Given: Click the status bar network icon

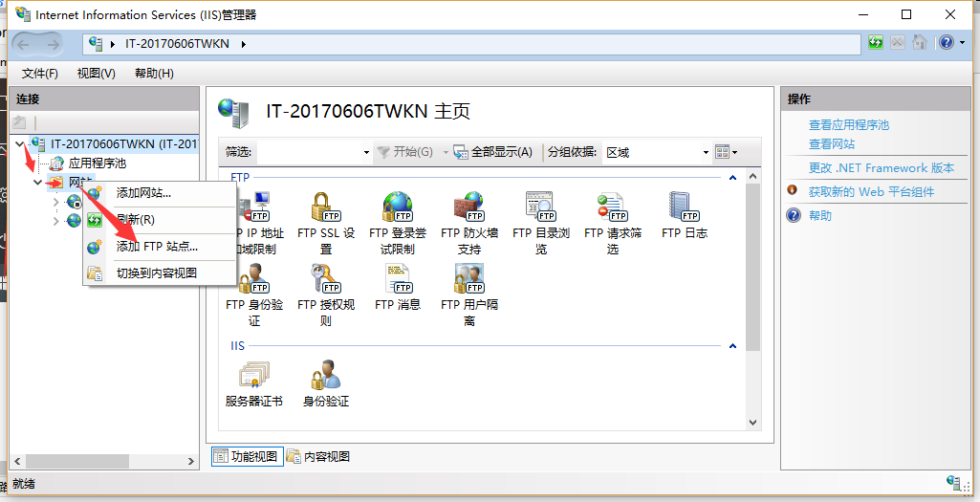Looking at the screenshot, I should (x=953, y=482).
